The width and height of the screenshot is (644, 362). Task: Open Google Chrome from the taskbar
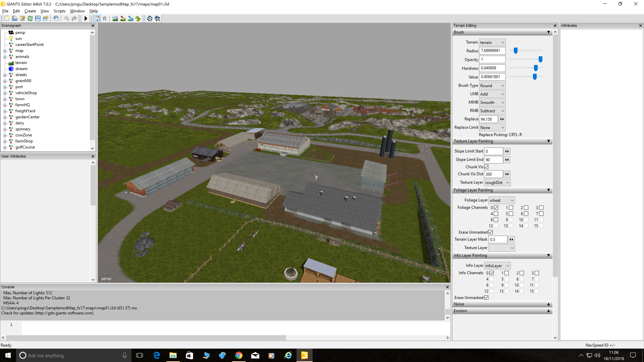239,355
